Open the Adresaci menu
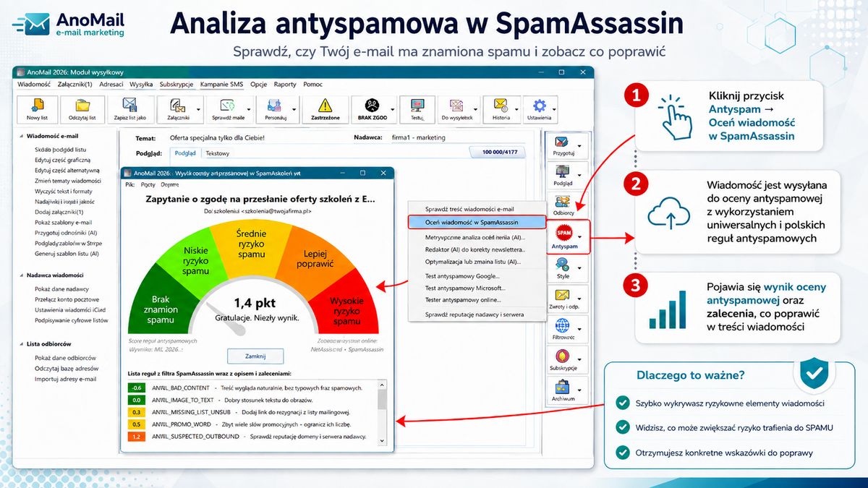 click(111, 85)
